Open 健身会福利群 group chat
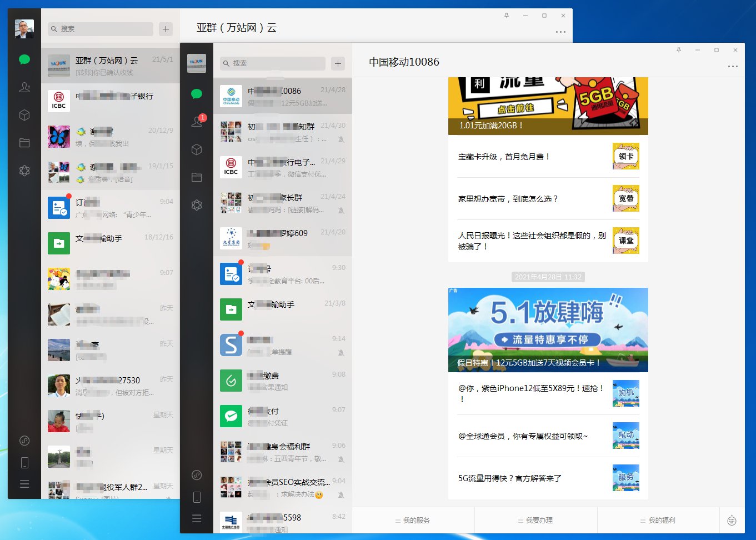756x540 pixels. click(x=283, y=452)
